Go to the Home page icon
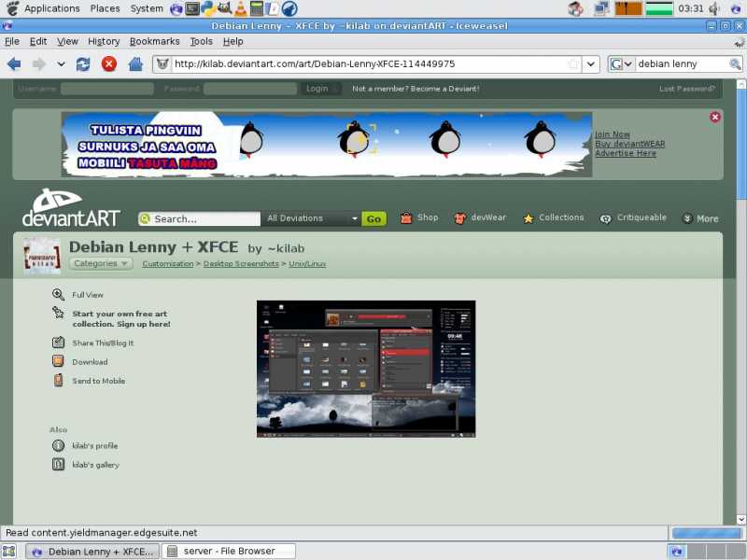Image resolution: width=747 pixels, height=560 pixels. (135, 63)
